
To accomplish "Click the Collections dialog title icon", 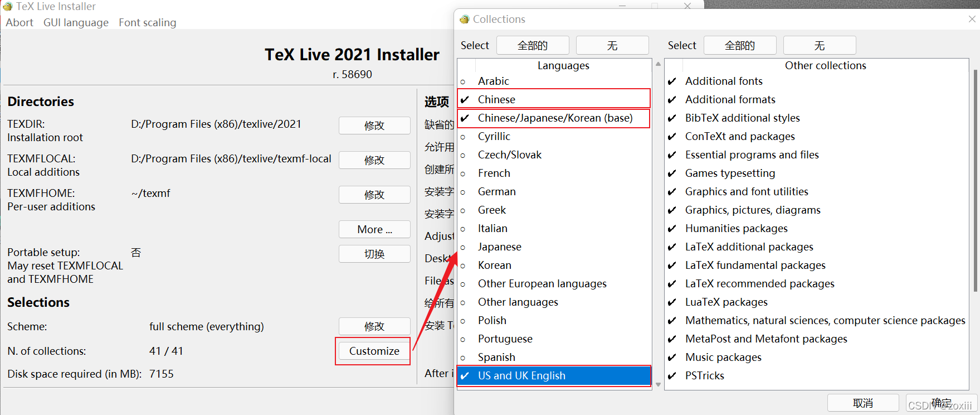I will pos(465,19).
